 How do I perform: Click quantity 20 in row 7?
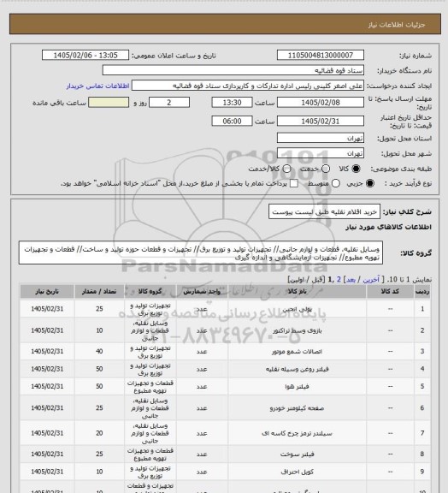tap(99, 433)
